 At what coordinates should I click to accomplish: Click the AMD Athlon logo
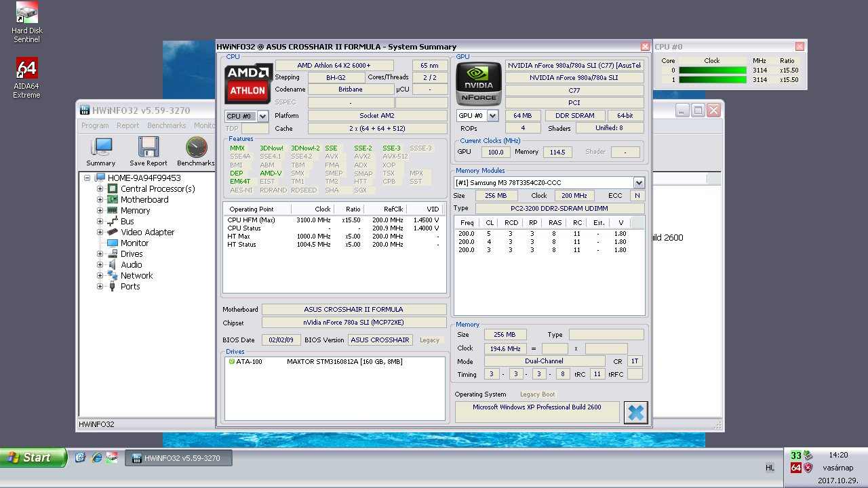click(x=248, y=83)
